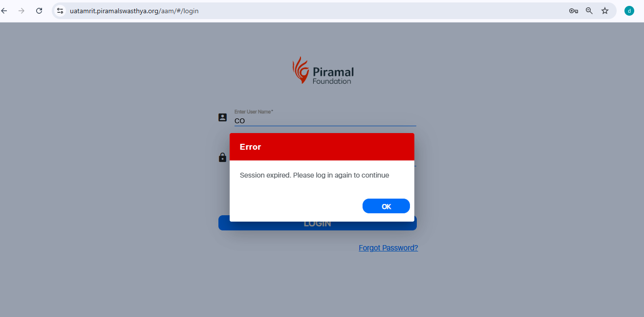Click the padlock icon beside password field
The height and width of the screenshot is (317, 644).
[222, 158]
